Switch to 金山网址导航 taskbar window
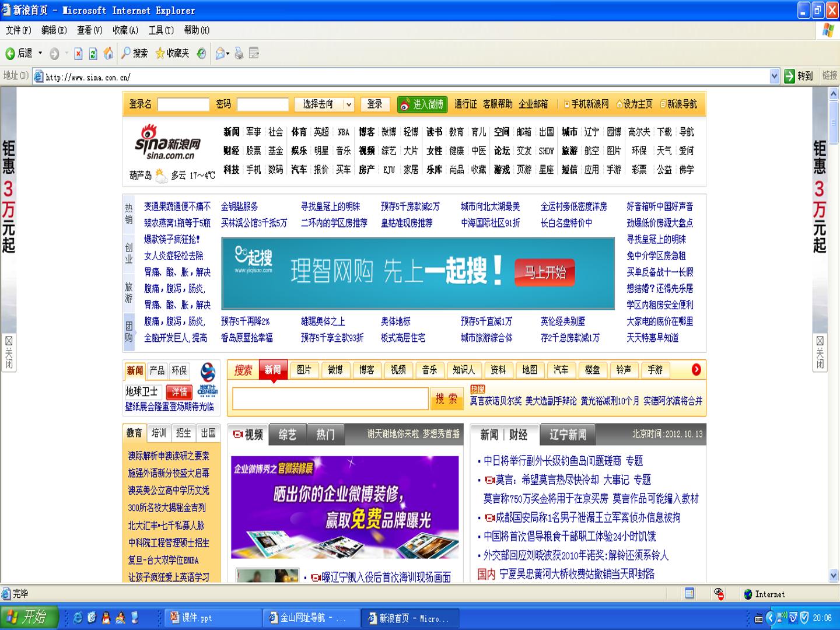 point(312,618)
